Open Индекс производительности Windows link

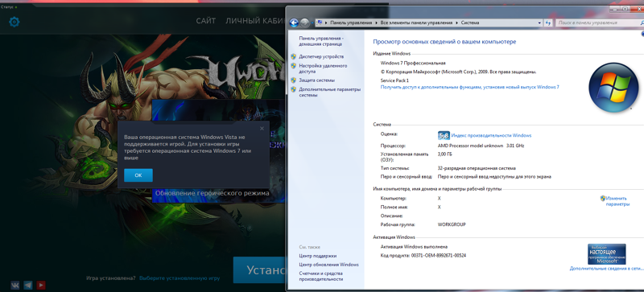click(491, 135)
